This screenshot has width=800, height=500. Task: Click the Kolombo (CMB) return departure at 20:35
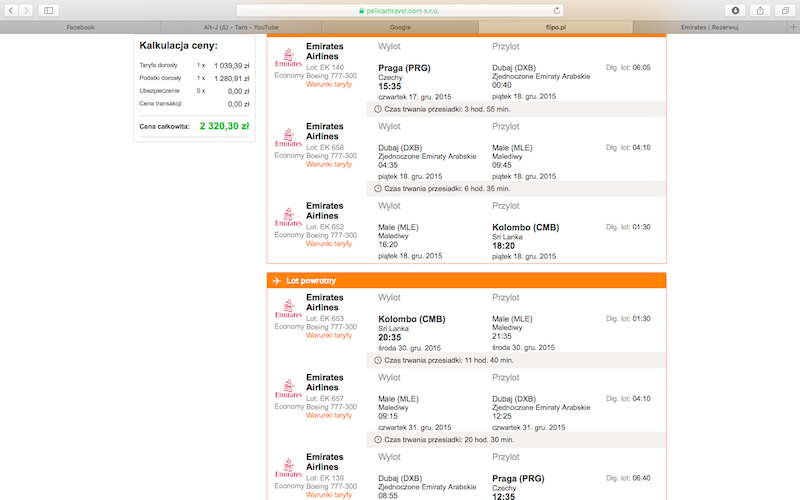(412, 319)
